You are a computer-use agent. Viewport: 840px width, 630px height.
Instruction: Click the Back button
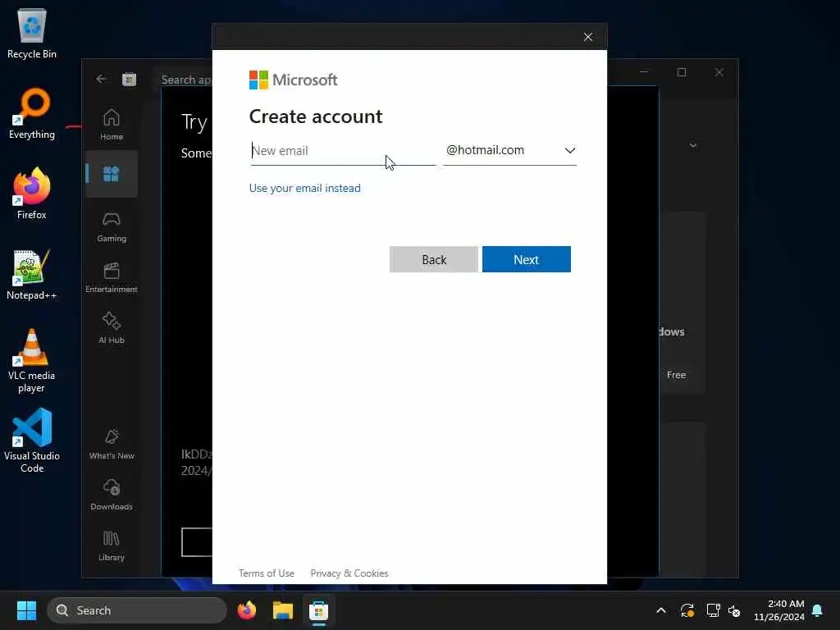click(433, 259)
